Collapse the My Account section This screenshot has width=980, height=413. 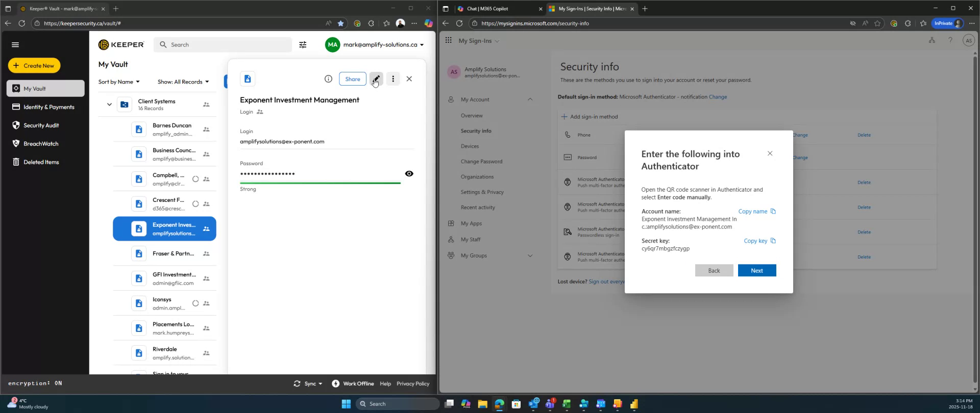pyautogui.click(x=530, y=99)
